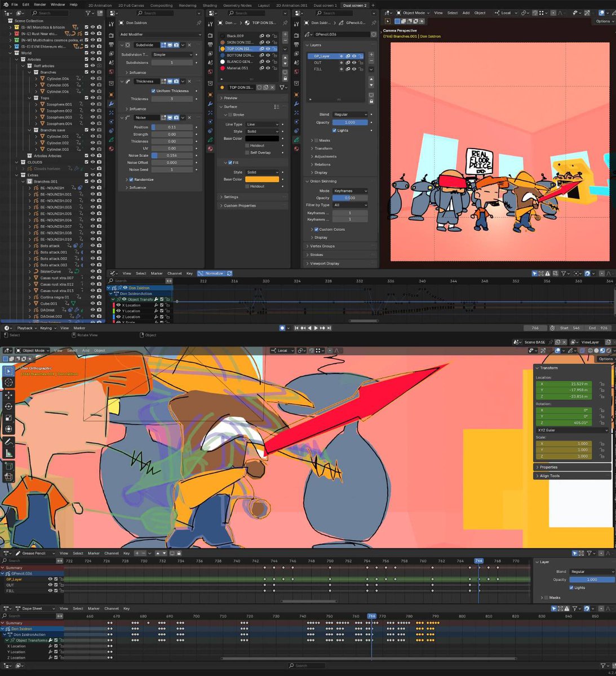Toggle the Stroke checkbox in material Surface
This screenshot has width=616, height=676.
tap(230, 115)
